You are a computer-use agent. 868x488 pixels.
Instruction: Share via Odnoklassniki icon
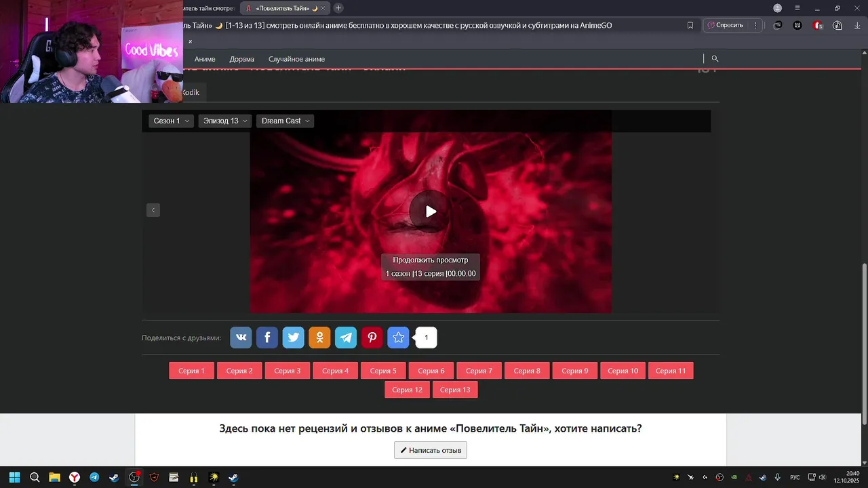pos(319,338)
